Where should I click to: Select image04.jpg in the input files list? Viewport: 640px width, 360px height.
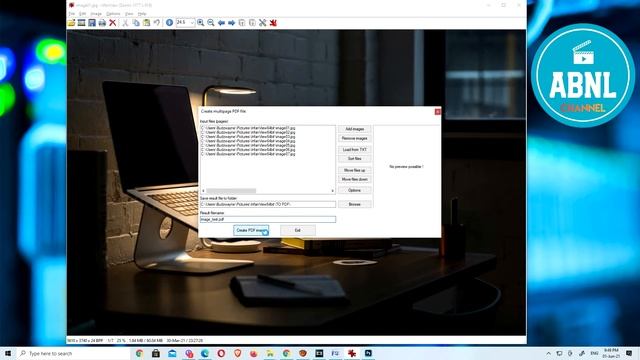tap(248, 141)
